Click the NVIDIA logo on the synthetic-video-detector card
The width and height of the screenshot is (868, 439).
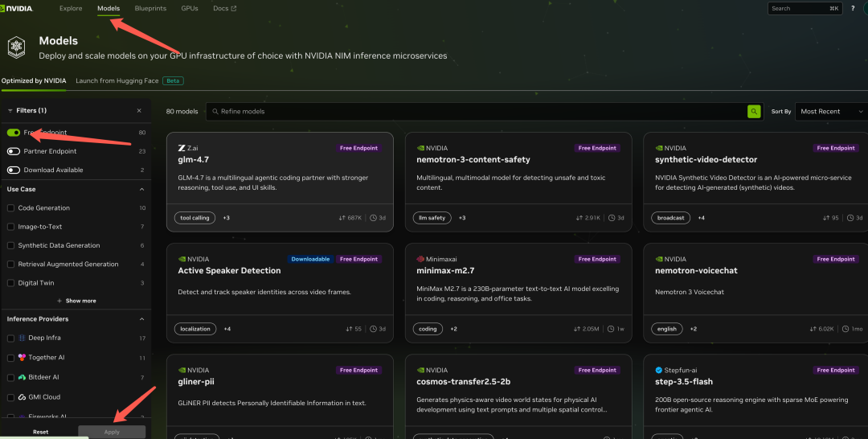click(x=659, y=148)
